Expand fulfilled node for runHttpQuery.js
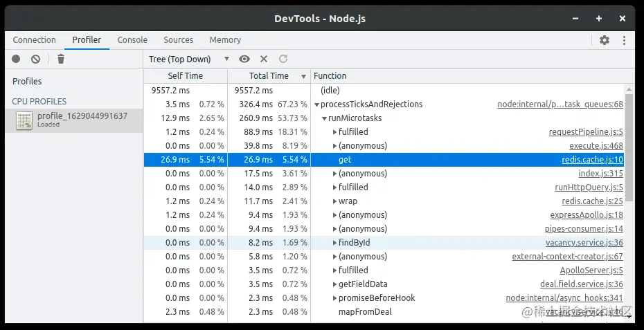 point(334,187)
